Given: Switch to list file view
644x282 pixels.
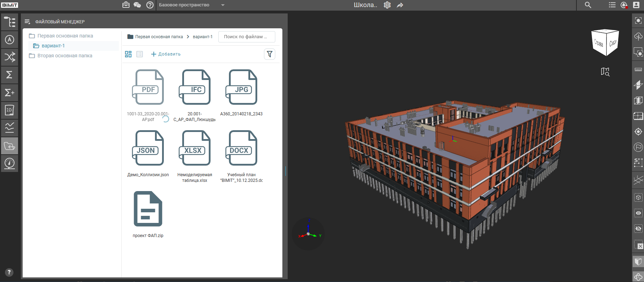Looking at the screenshot, I should tap(139, 54).
